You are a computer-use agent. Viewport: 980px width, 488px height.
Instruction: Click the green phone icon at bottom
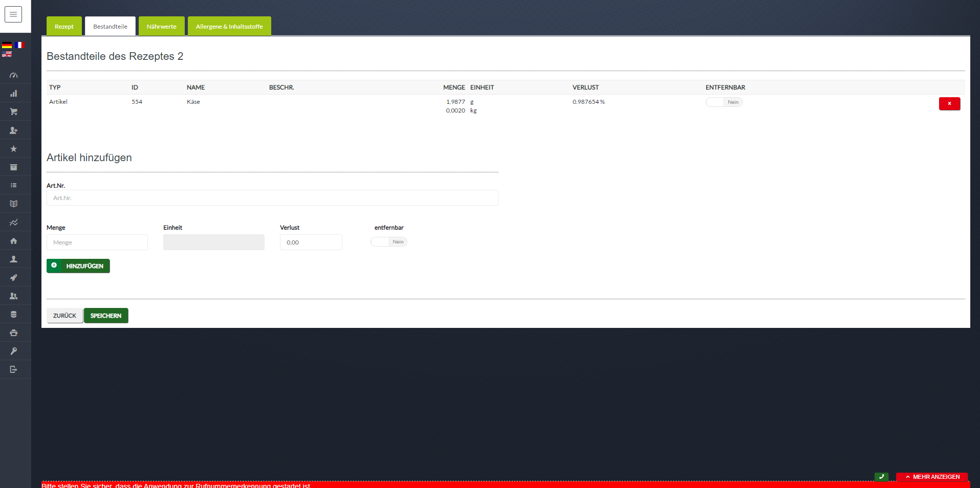[x=881, y=477]
